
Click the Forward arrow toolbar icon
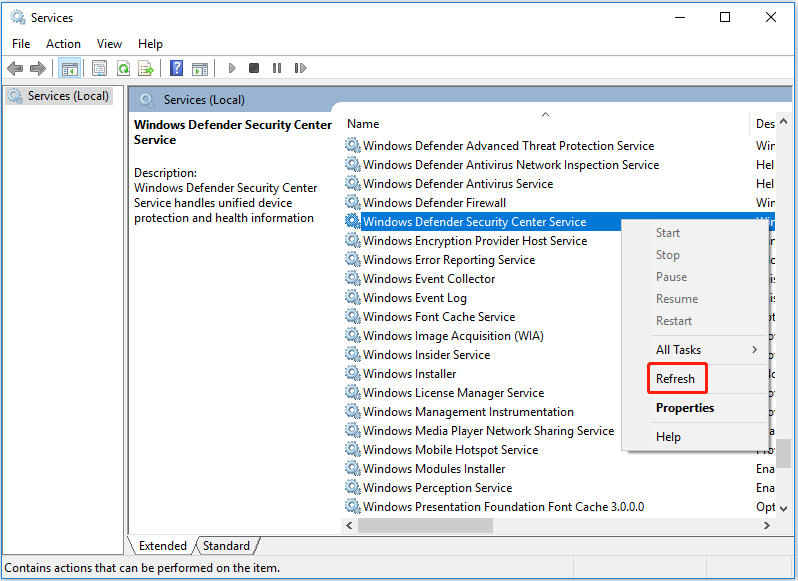click(x=38, y=68)
